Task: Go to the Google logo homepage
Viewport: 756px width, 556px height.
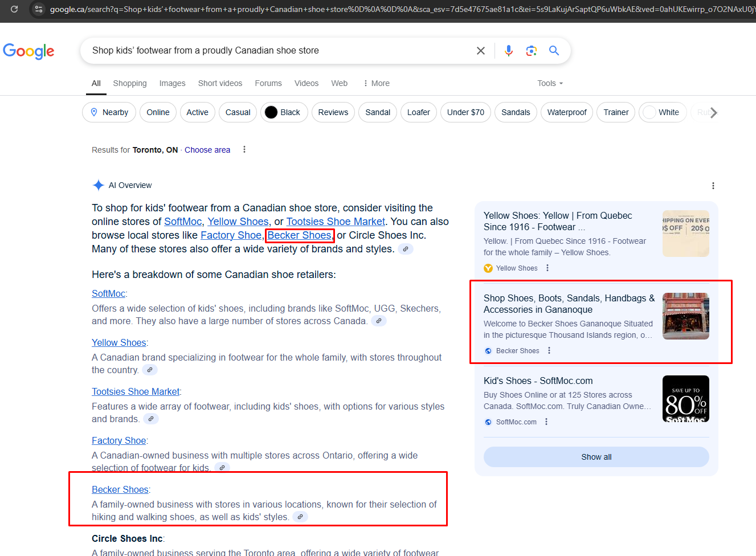Action: click(28, 51)
